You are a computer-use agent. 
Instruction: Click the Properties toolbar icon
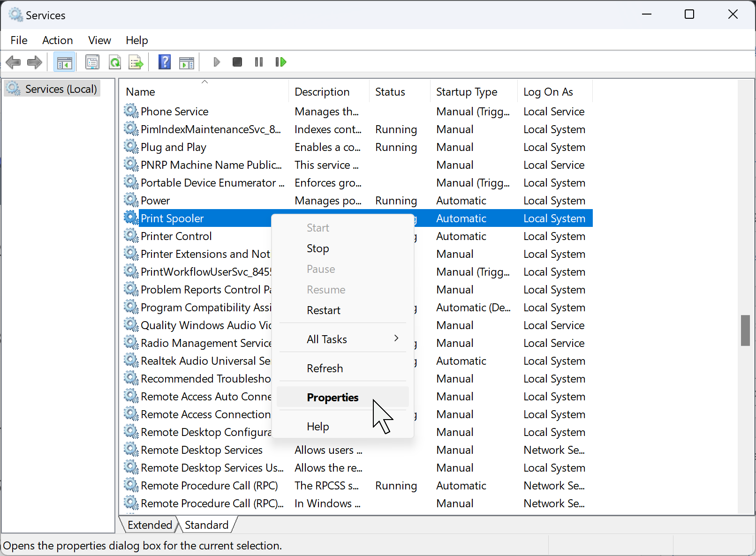pos(92,62)
